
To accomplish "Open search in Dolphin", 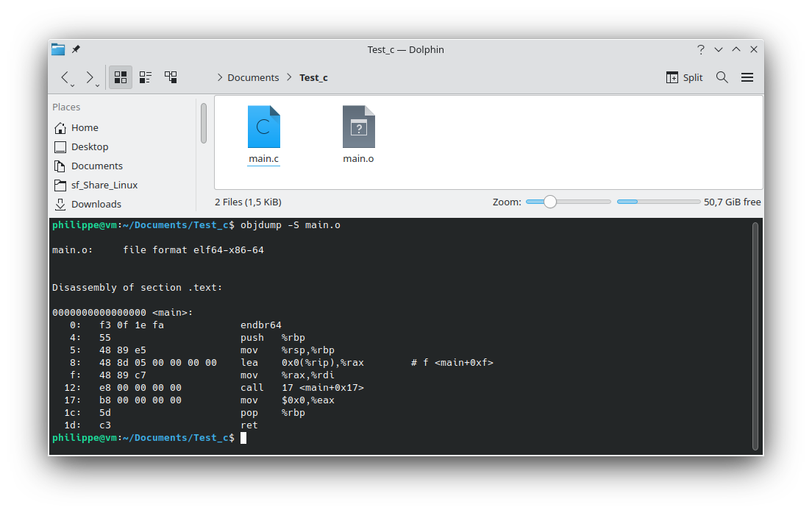I will pyautogui.click(x=722, y=77).
